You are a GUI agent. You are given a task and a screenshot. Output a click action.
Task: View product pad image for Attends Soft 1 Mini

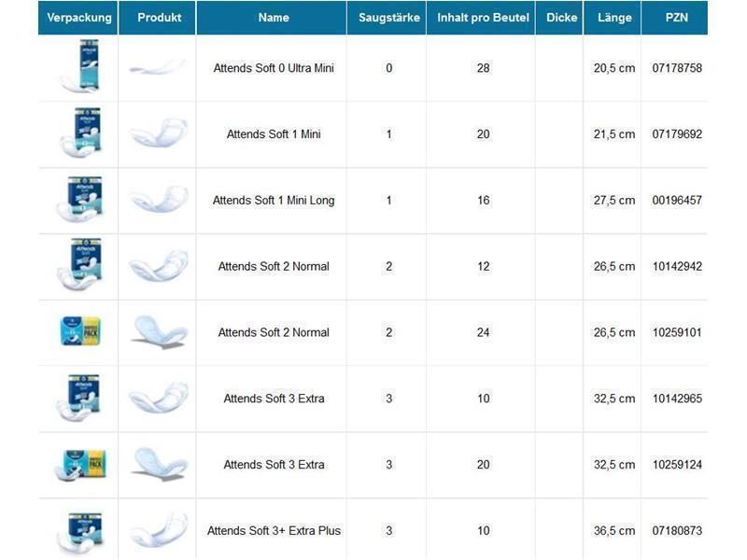pyautogui.click(x=158, y=133)
